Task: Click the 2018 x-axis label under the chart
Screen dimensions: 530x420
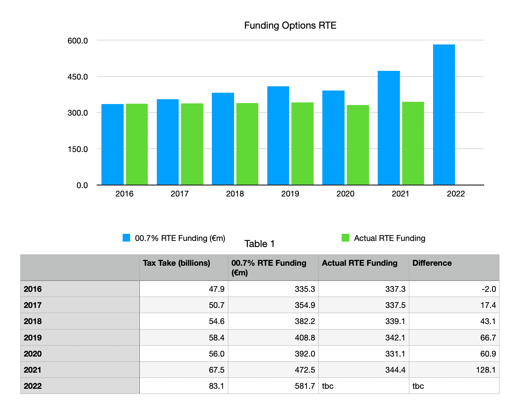Action: click(235, 194)
